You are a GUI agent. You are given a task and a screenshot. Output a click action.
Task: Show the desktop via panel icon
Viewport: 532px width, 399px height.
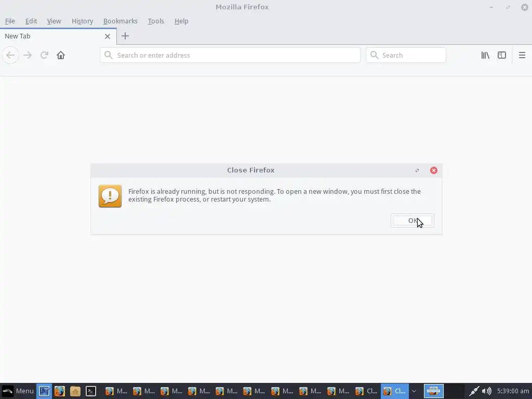[x=44, y=391]
